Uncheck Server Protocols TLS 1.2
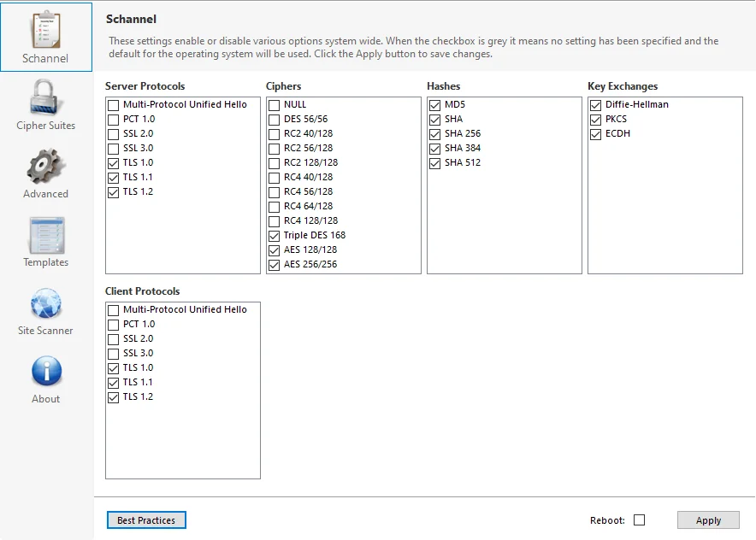This screenshot has width=756, height=540. [x=113, y=192]
